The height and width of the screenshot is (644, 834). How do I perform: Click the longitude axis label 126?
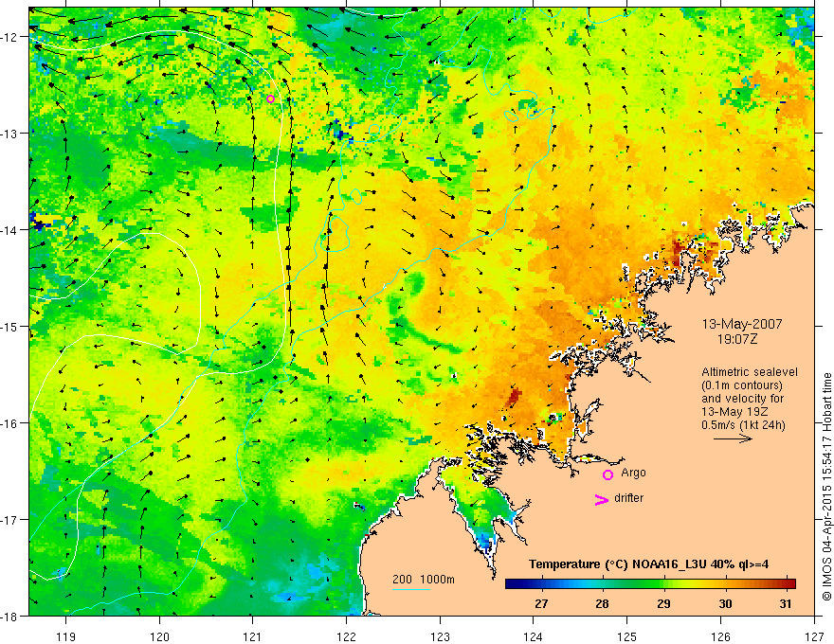click(720, 636)
